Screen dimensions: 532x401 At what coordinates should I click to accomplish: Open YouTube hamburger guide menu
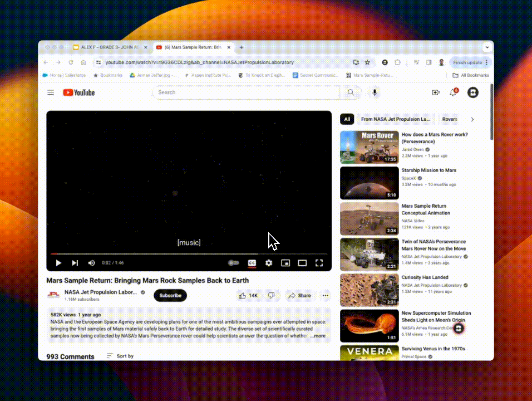(x=51, y=92)
